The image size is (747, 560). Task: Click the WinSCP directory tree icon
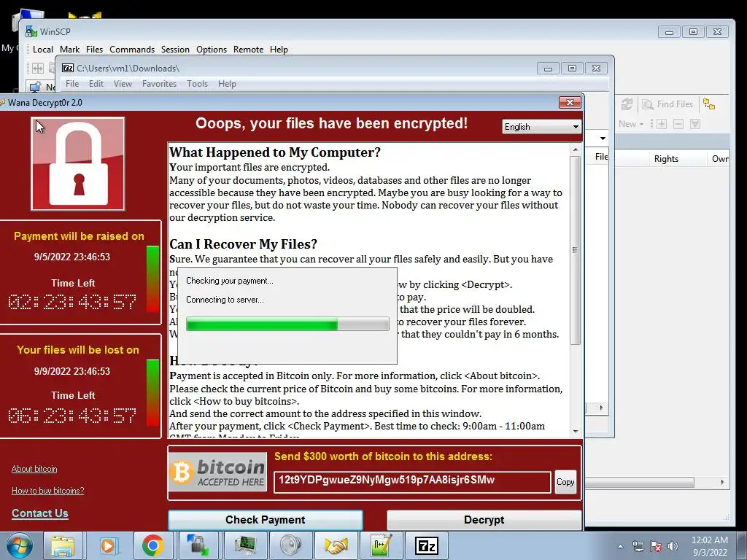(709, 104)
